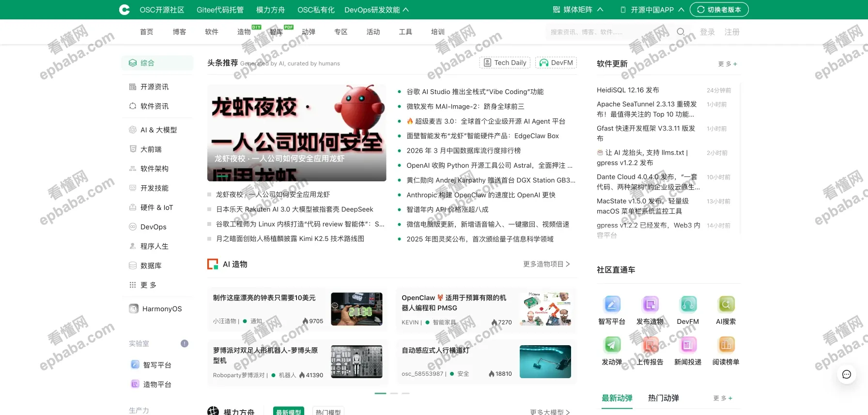Screen dimensions: 868x415
Task: Expand 更多 in 软件更新 panel
Action: [728, 64]
